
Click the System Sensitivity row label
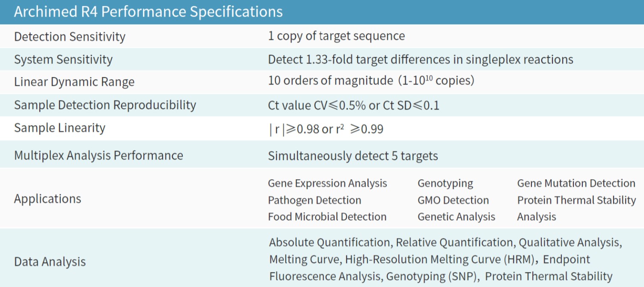(x=63, y=59)
